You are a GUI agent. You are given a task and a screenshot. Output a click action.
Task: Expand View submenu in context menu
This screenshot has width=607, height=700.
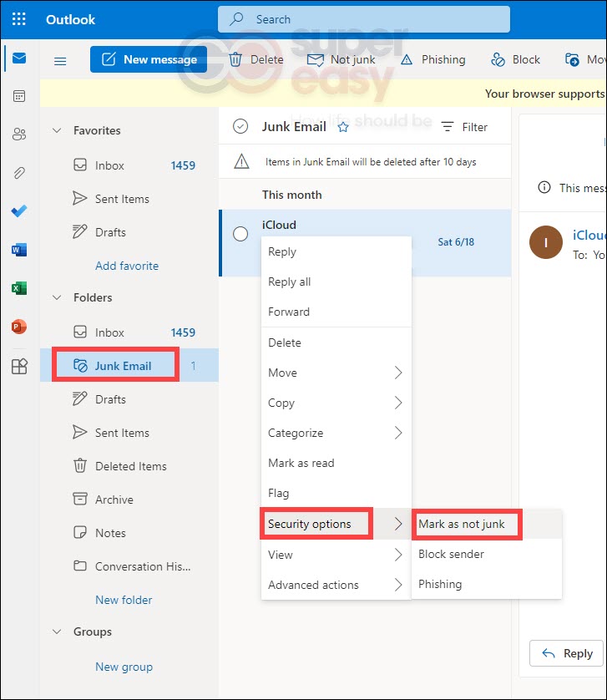(336, 555)
